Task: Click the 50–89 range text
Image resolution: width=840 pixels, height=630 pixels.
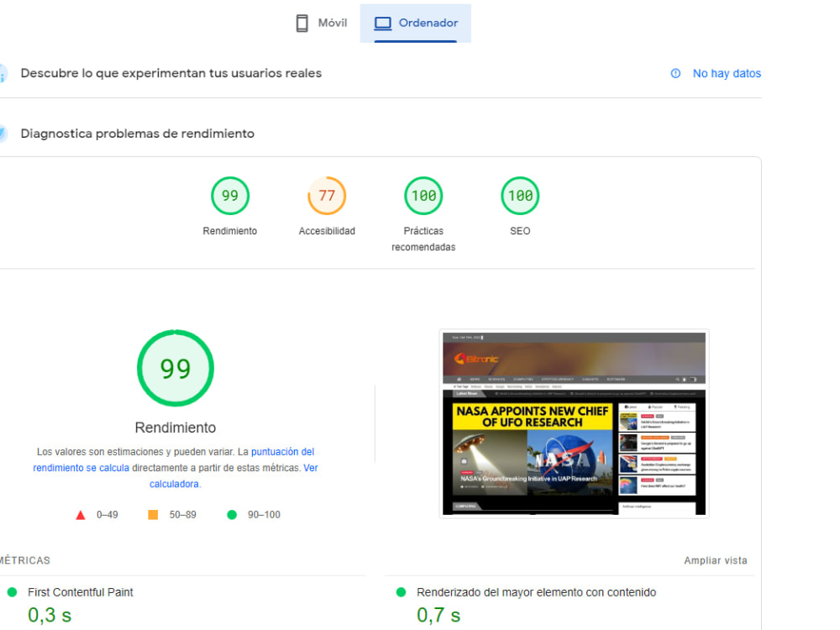Action: (182, 515)
